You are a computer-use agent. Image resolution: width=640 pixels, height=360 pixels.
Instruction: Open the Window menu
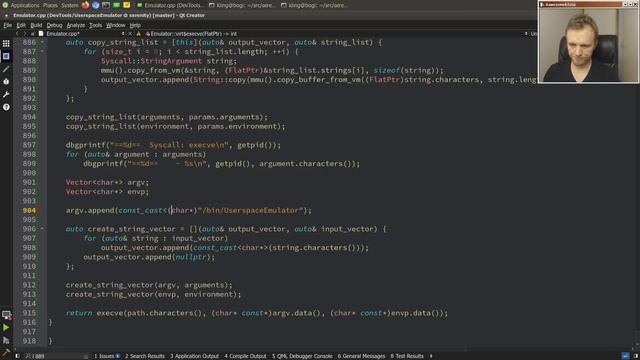116,25
